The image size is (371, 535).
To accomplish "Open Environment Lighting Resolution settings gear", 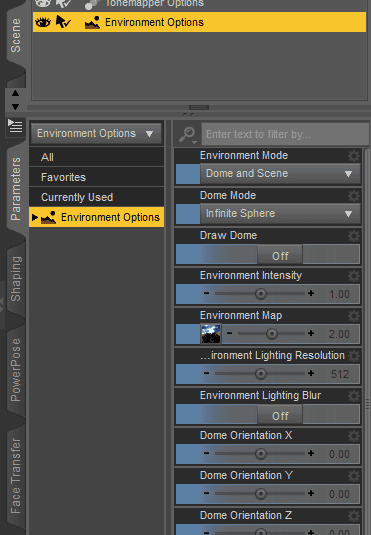I will coord(354,356).
